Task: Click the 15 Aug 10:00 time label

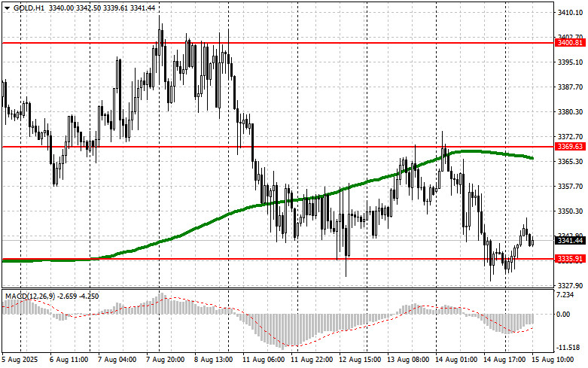Action: (x=553, y=360)
